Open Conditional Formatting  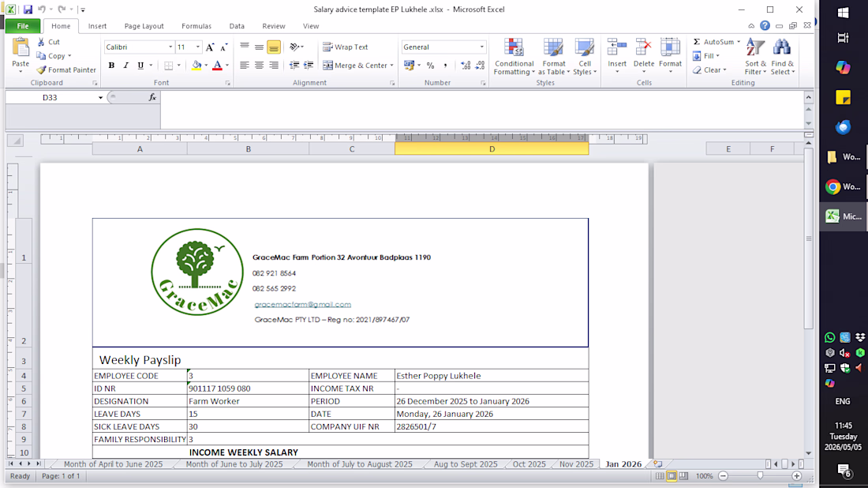click(514, 57)
